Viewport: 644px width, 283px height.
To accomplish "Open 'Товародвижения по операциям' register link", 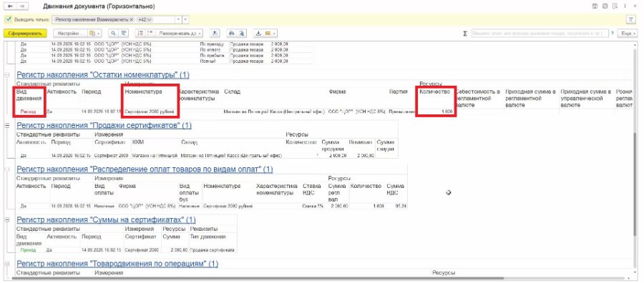I will pos(117,264).
